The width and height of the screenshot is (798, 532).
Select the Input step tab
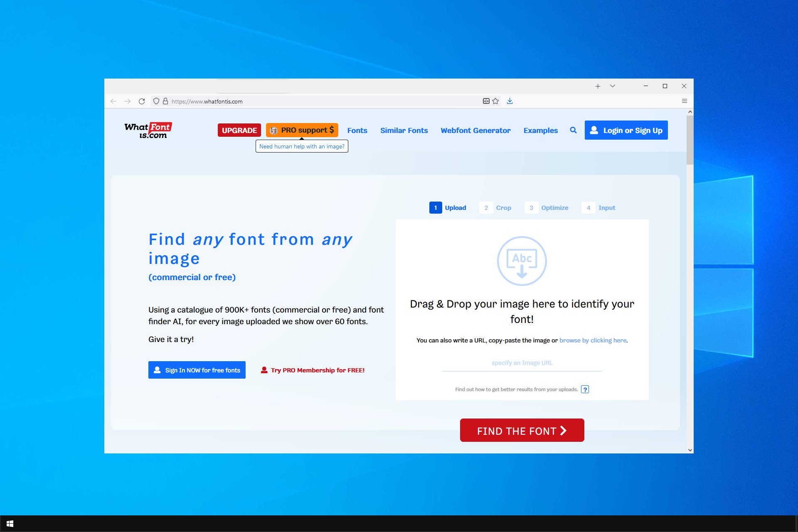598,208
